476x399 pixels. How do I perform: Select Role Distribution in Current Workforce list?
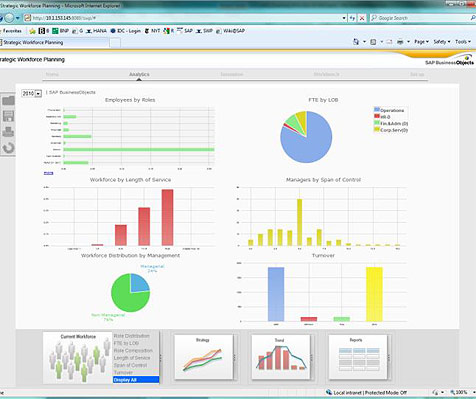132,336
